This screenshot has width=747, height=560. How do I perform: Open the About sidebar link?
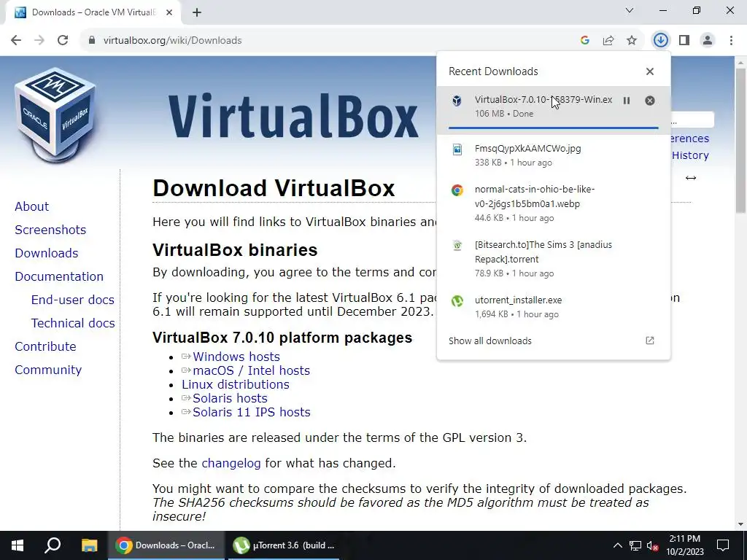32,206
